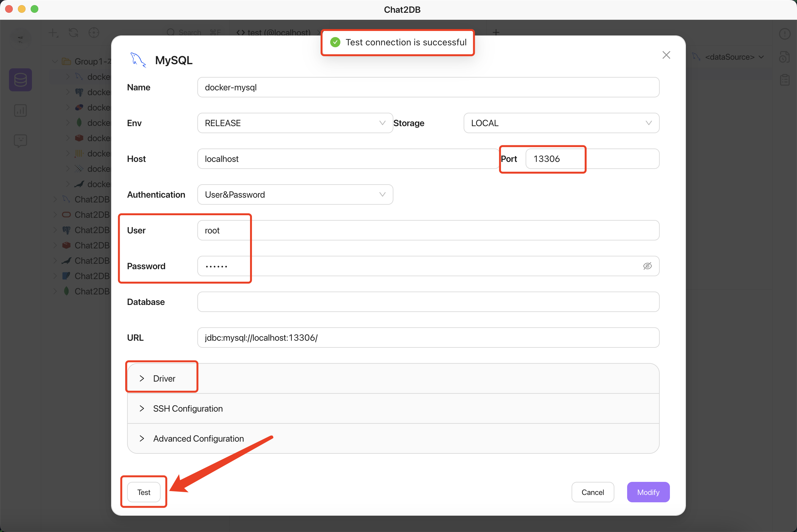Expand the docker PostgreSQL elephant tree row
The height and width of the screenshot is (532, 797).
point(68,92)
